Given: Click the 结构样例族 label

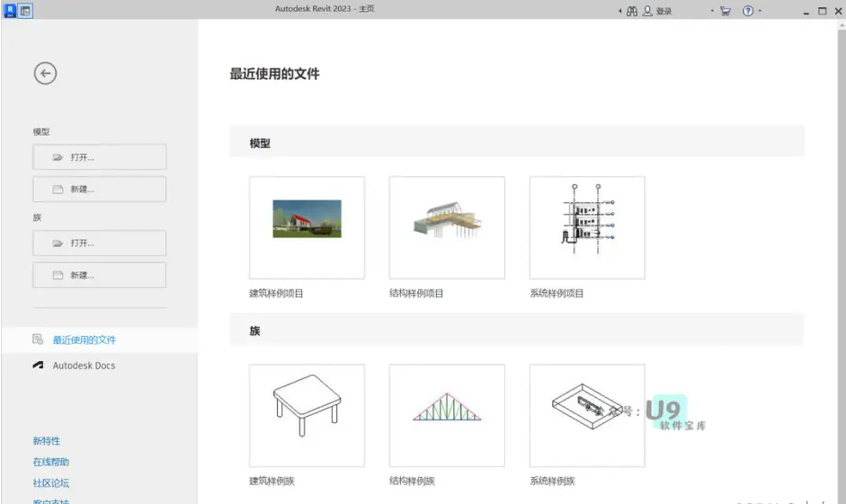Looking at the screenshot, I should point(412,481).
